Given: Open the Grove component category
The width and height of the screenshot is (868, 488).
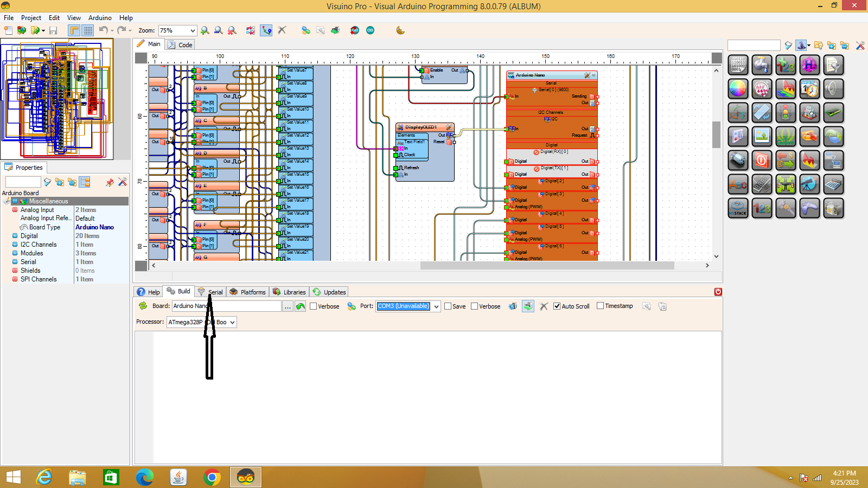Looking at the screenshot, I should click(x=786, y=137).
